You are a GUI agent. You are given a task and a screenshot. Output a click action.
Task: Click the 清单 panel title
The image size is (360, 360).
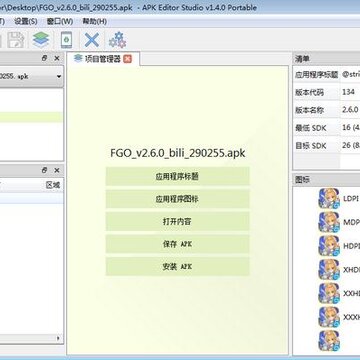coord(302,59)
